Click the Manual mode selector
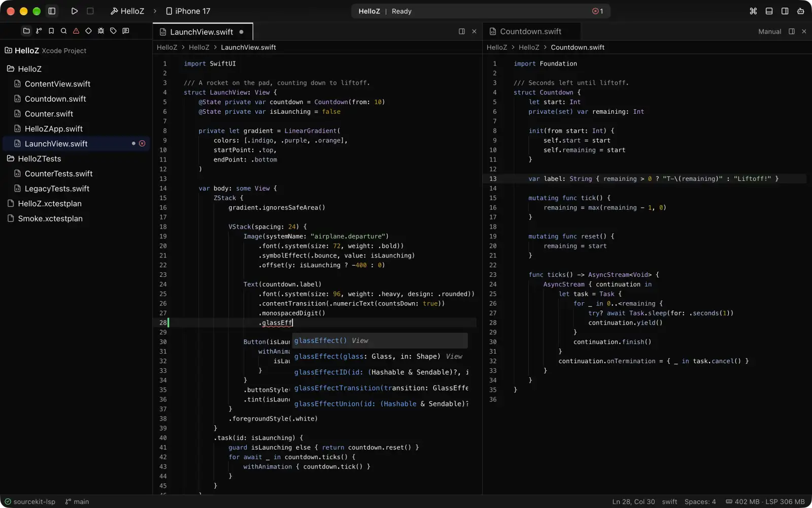 point(769,31)
